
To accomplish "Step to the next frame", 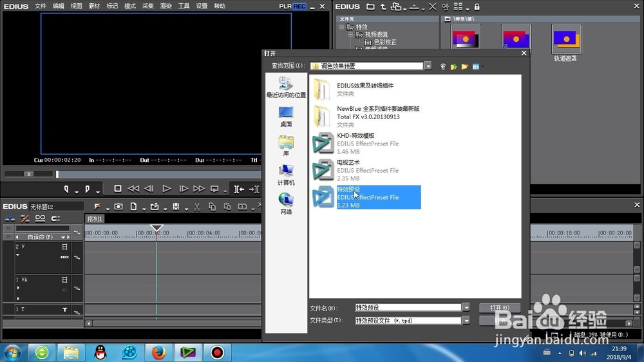I will 184,189.
